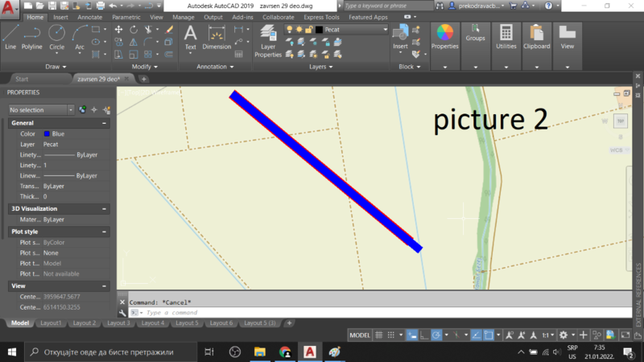This screenshot has height=362, width=644.
Task: Open Layer Properties manager
Action: click(x=268, y=42)
